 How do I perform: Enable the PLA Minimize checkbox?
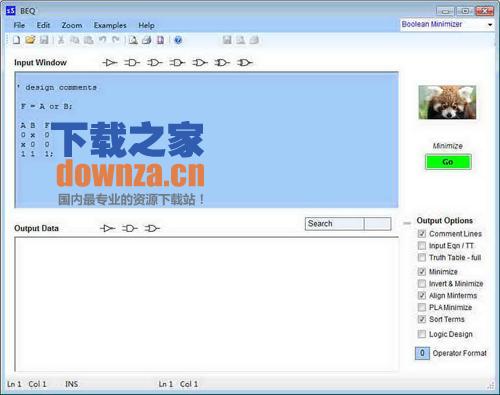click(x=422, y=307)
